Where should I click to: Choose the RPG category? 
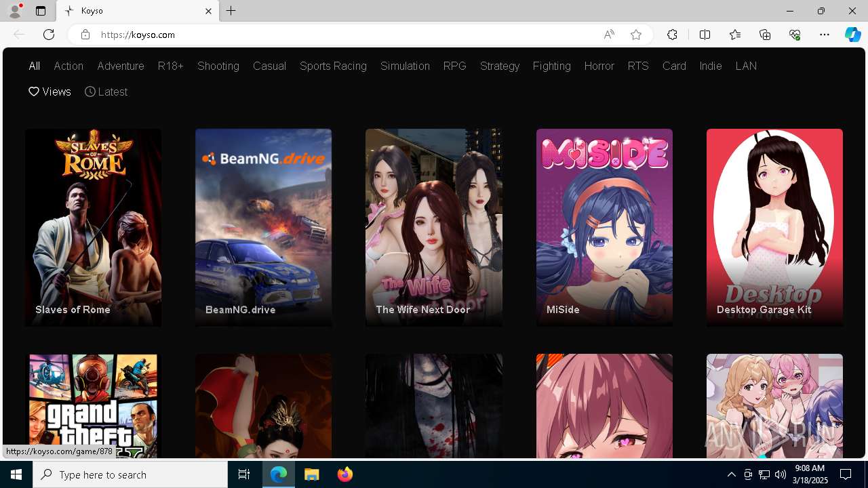coord(455,66)
